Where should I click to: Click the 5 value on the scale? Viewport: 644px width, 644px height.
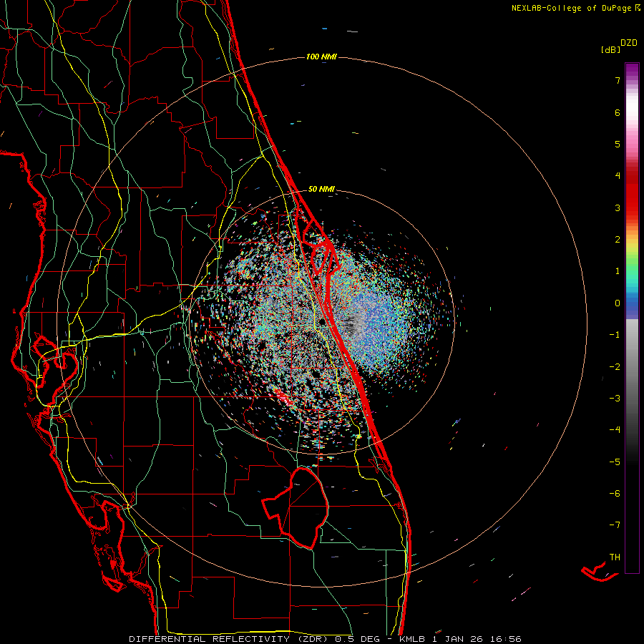coord(618,144)
